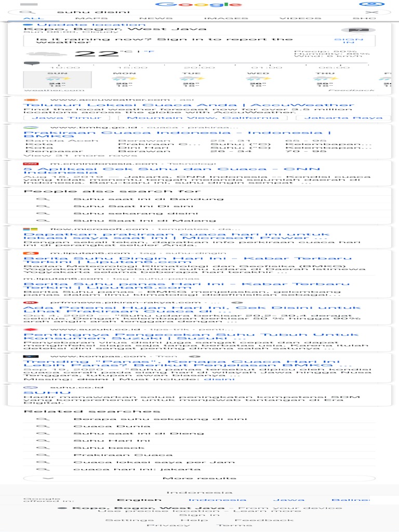Click search icon beside 'Berapa suhu sekarang di sini'
Viewport: 399px width, 532px height.
click(x=43, y=419)
